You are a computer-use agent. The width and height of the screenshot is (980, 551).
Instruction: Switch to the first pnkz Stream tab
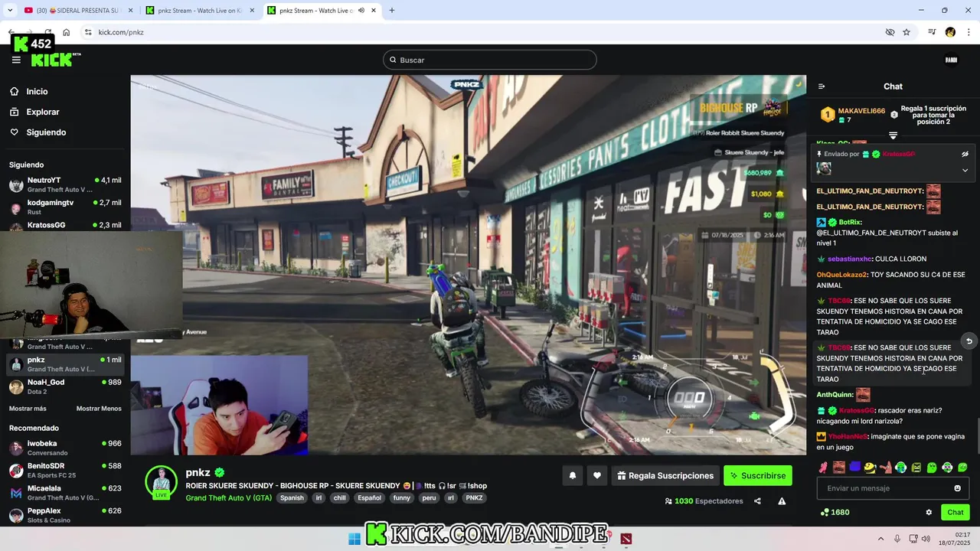coord(199,11)
